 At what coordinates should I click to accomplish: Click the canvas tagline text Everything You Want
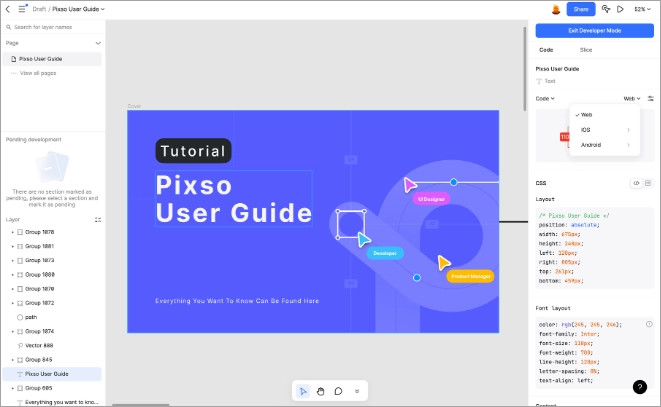237,301
